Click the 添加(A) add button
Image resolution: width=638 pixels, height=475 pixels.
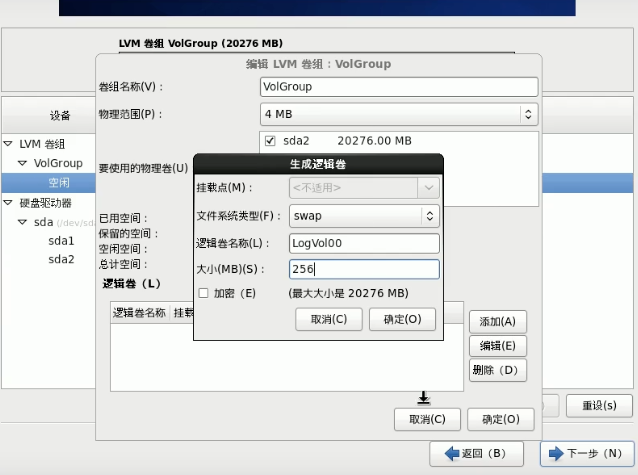tap(498, 322)
